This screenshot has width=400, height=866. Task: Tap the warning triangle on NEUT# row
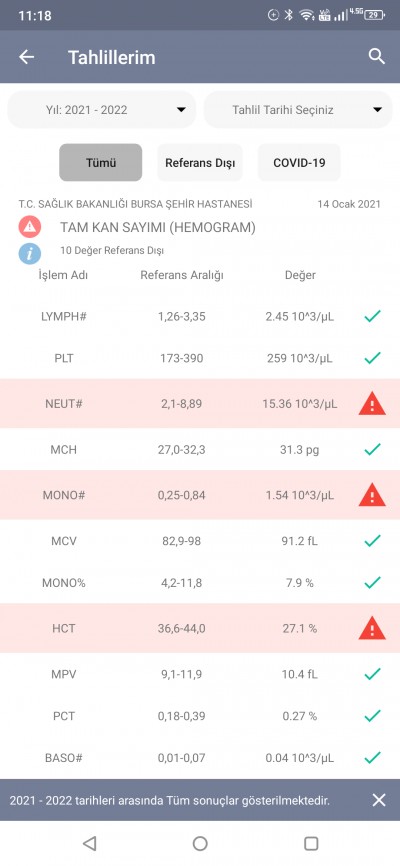[372, 404]
